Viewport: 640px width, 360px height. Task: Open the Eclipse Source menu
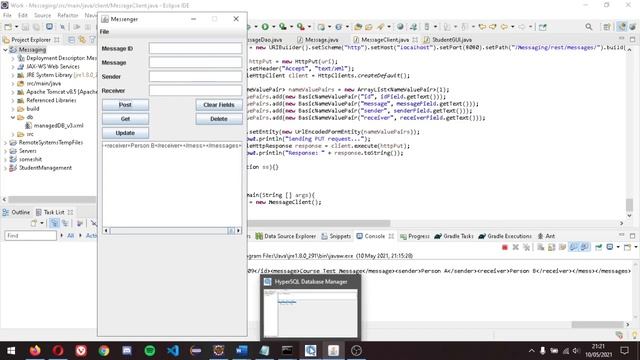pyautogui.click(x=42, y=15)
